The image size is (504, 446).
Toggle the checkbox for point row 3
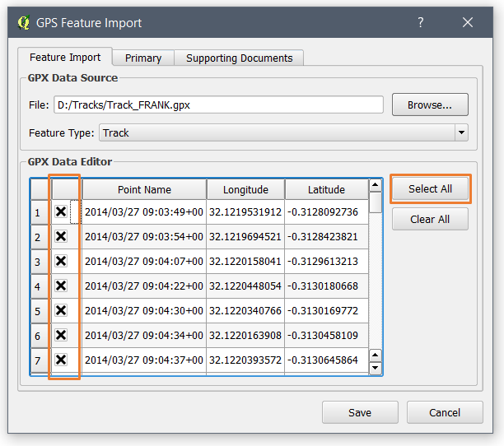click(x=61, y=261)
